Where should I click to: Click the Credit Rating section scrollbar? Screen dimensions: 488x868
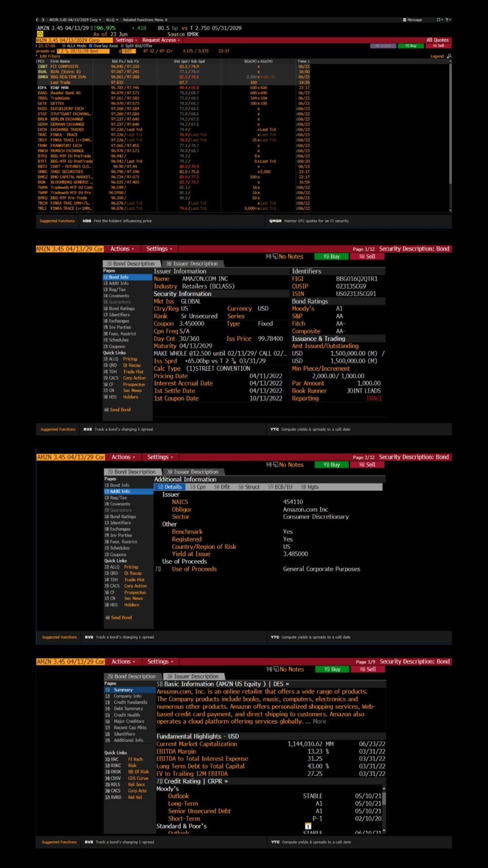pos(384,808)
